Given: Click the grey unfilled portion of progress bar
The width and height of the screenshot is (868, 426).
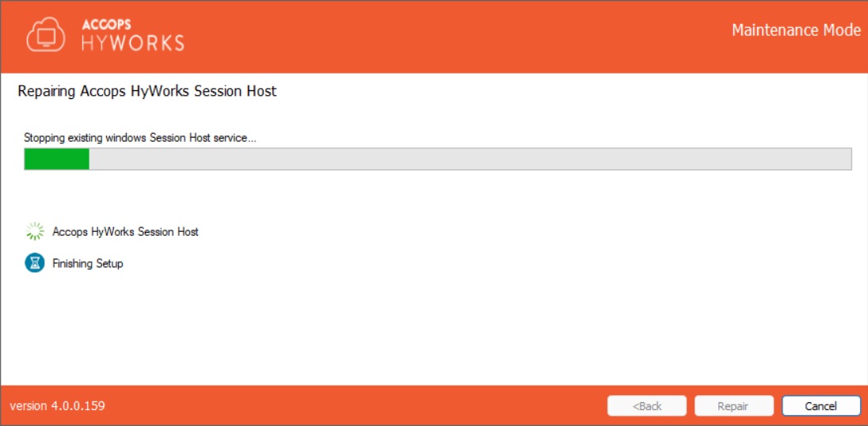Looking at the screenshot, I should click(x=469, y=159).
